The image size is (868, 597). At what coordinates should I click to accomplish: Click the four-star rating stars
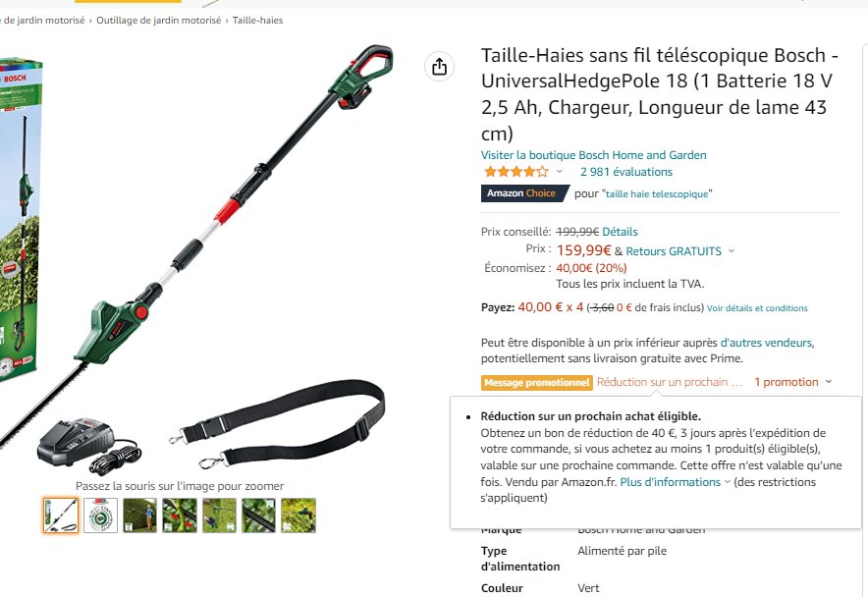tap(515, 172)
